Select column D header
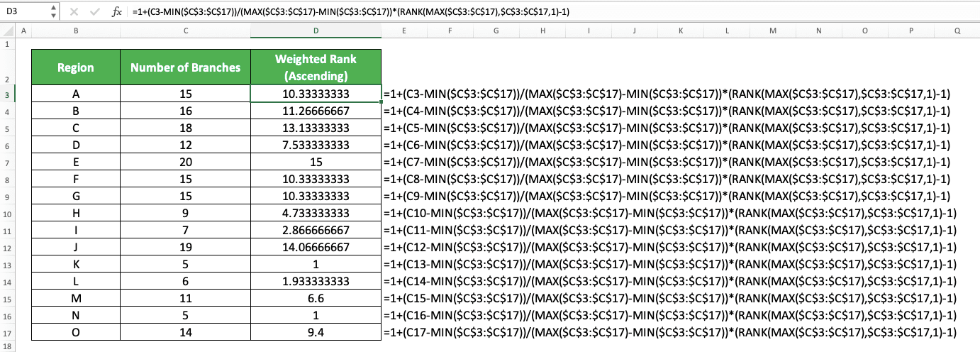The height and width of the screenshot is (352, 980). (x=316, y=31)
